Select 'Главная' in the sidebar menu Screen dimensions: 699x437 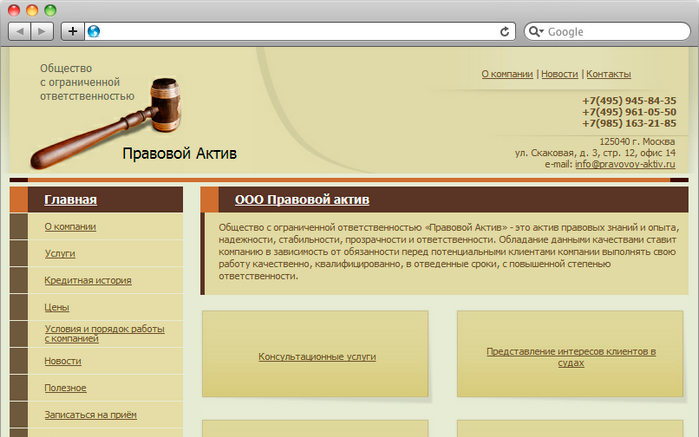click(70, 200)
